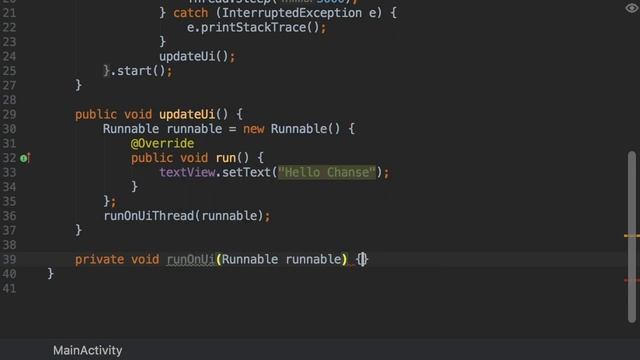
Task: Click line number 41 in gutter
Action: pos(9,289)
